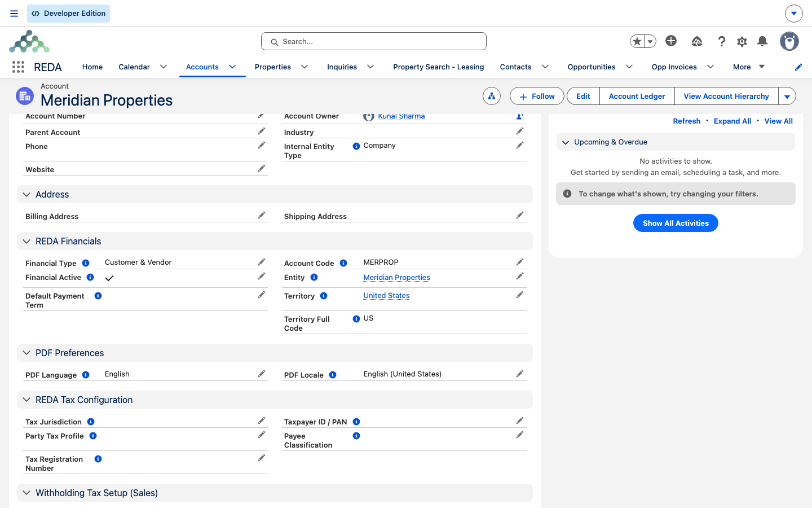812x508 pixels.
Task: Toggle the hamburger menu
Action: coord(14,14)
